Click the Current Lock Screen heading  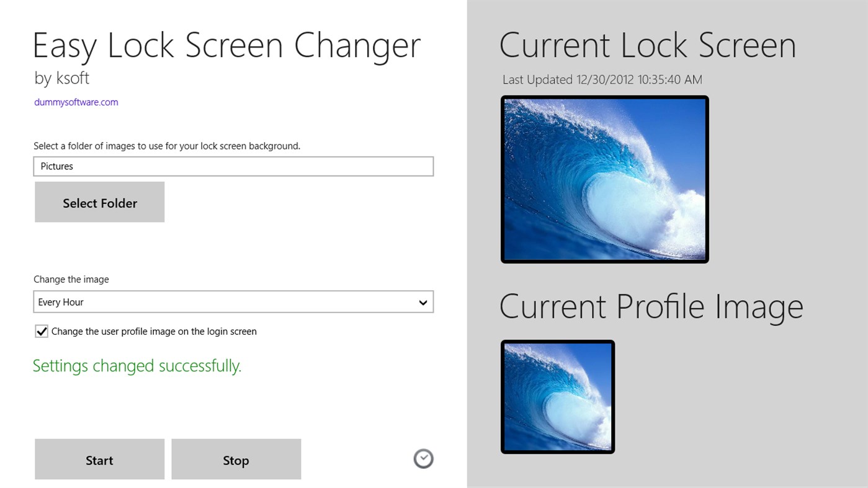pos(648,45)
